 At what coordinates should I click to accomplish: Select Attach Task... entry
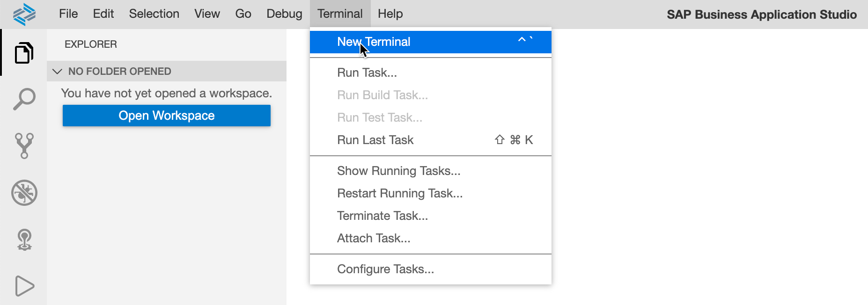click(431, 239)
